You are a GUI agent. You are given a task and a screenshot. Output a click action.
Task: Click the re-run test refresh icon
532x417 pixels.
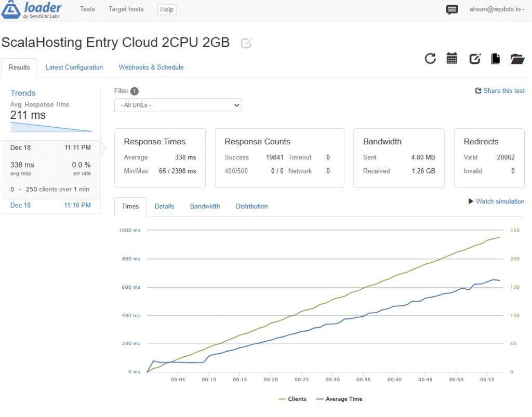tap(430, 59)
